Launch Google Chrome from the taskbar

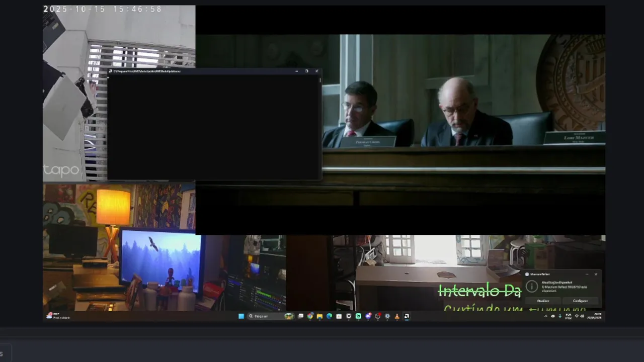tap(310, 316)
